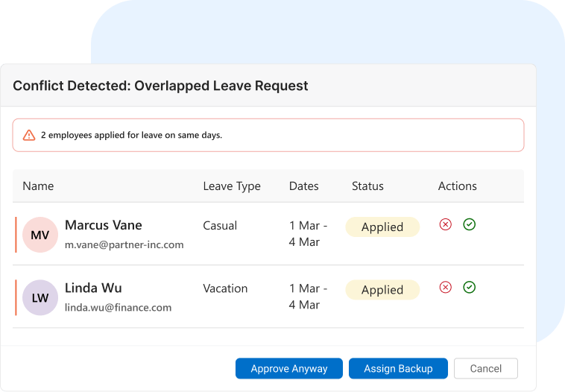Image resolution: width=565 pixels, height=392 pixels.
Task: Click the Dates column header
Action: coord(304,186)
